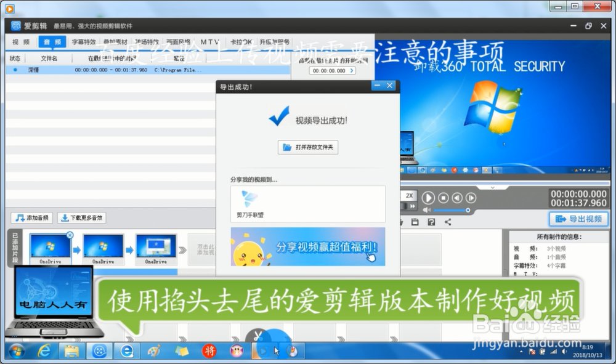The image size is (616, 364).
Task: Click the red 将 chess taskbar icon
Action: (209, 351)
